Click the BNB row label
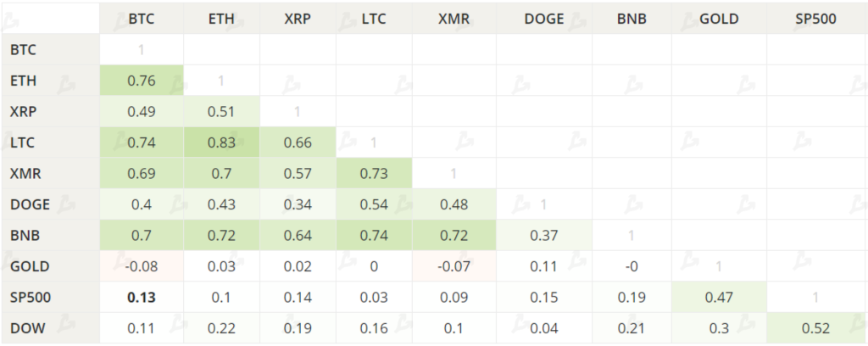Image resolution: width=868 pixels, height=346 pixels. [x=25, y=235]
